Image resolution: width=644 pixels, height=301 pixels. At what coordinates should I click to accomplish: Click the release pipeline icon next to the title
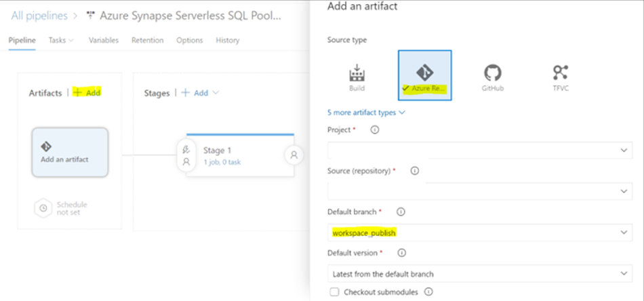coord(90,16)
